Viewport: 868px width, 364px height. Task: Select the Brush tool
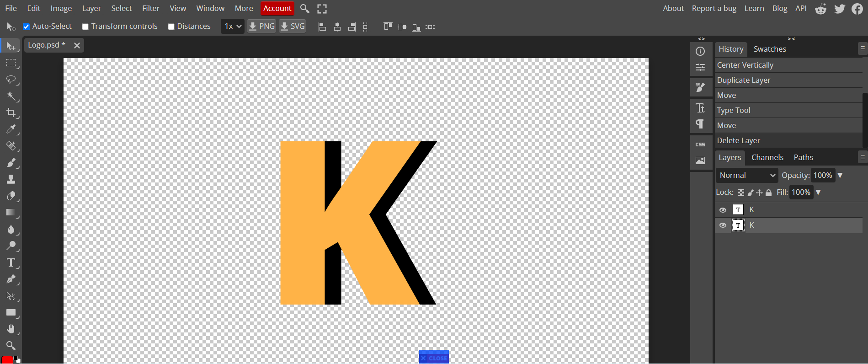pos(11,163)
